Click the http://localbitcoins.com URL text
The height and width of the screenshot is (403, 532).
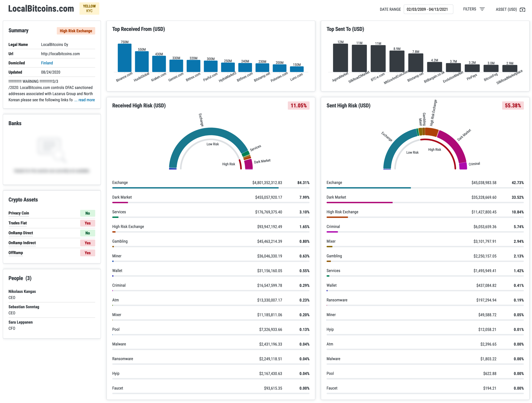pyautogui.click(x=60, y=54)
